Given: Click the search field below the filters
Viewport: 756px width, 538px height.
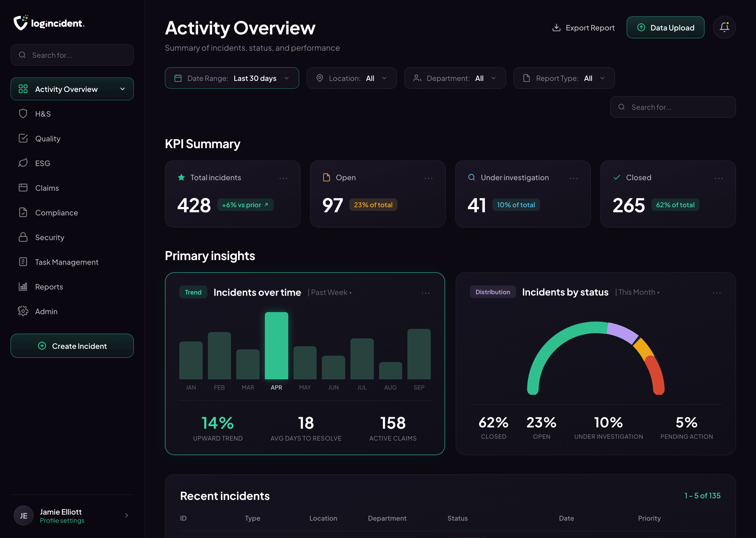Looking at the screenshot, I should point(673,107).
